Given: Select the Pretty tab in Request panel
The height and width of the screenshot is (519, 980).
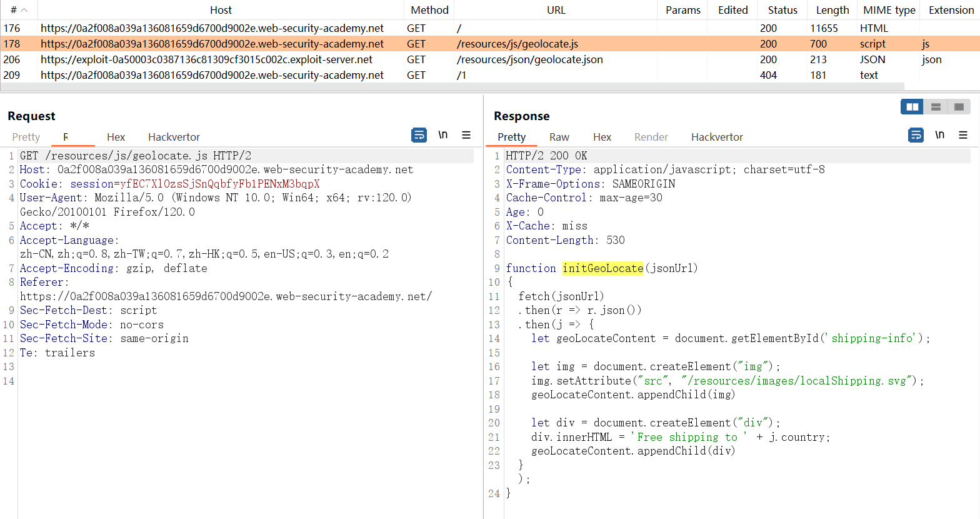Looking at the screenshot, I should (x=26, y=137).
